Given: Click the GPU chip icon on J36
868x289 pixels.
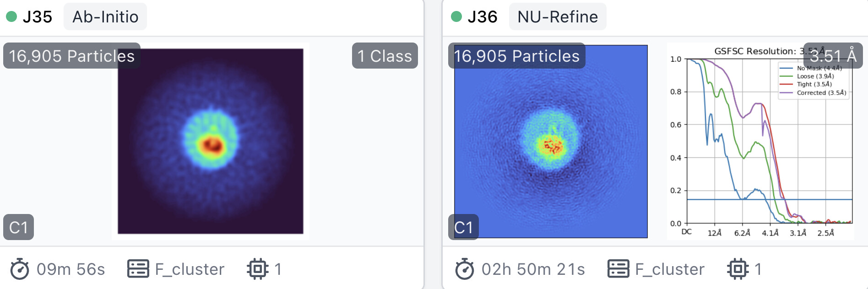Looking at the screenshot, I should coord(738,269).
